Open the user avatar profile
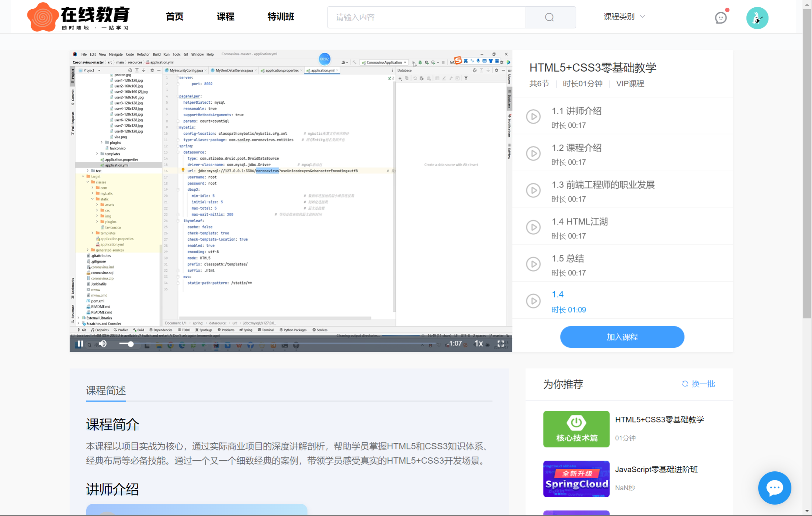The image size is (812, 516). [757, 18]
